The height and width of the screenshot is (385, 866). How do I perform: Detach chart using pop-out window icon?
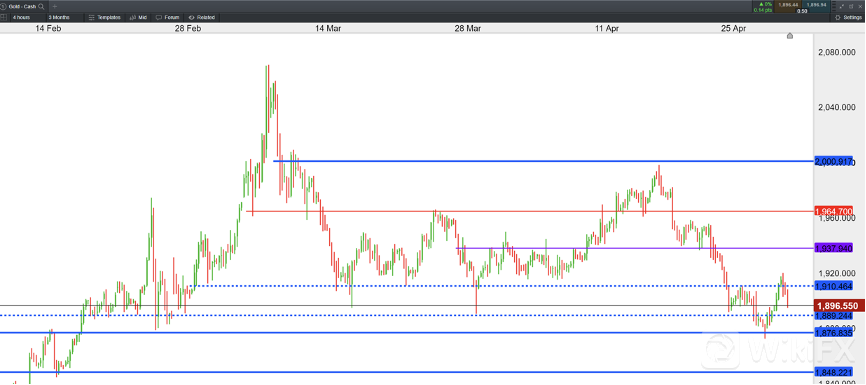(x=851, y=6)
